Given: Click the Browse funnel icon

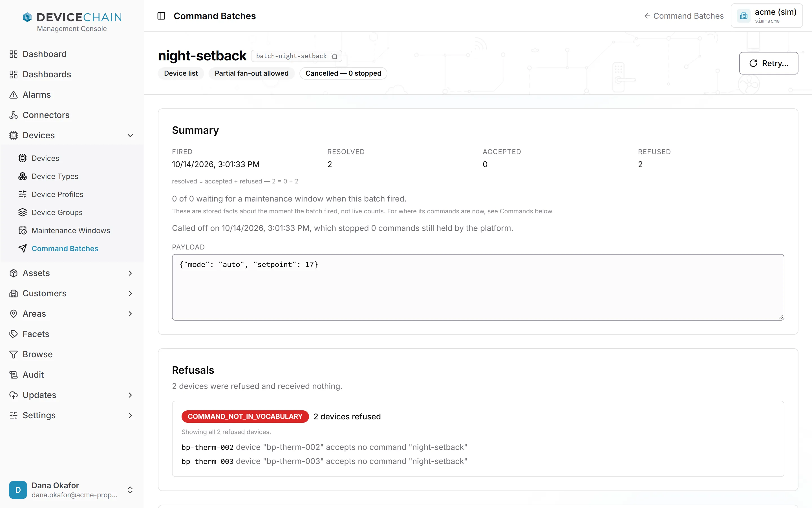Looking at the screenshot, I should pyautogui.click(x=14, y=354).
